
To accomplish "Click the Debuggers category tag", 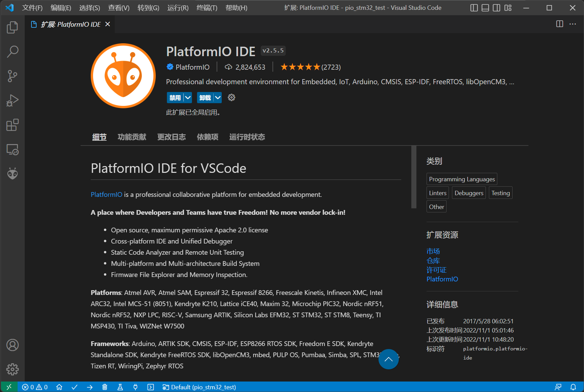I will coord(469,193).
